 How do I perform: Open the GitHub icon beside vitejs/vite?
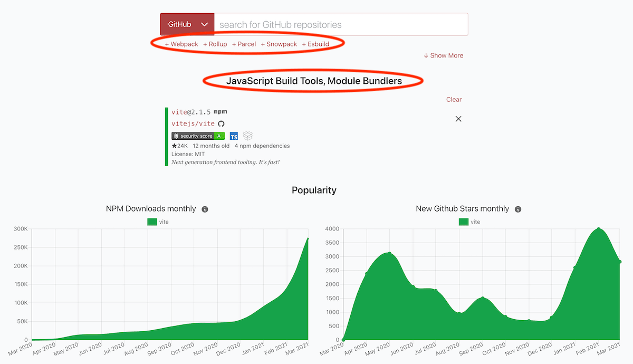pos(221,123)
